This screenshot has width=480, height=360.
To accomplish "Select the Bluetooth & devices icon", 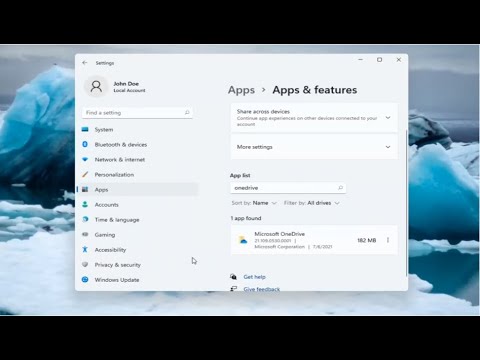I will click(85, 144).
